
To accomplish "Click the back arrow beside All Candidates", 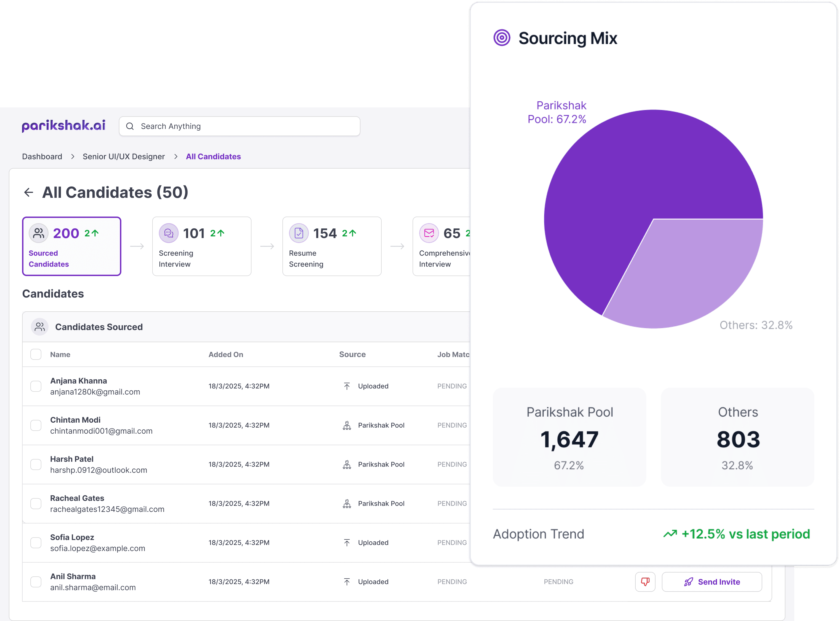I will [x=29, y=193].
